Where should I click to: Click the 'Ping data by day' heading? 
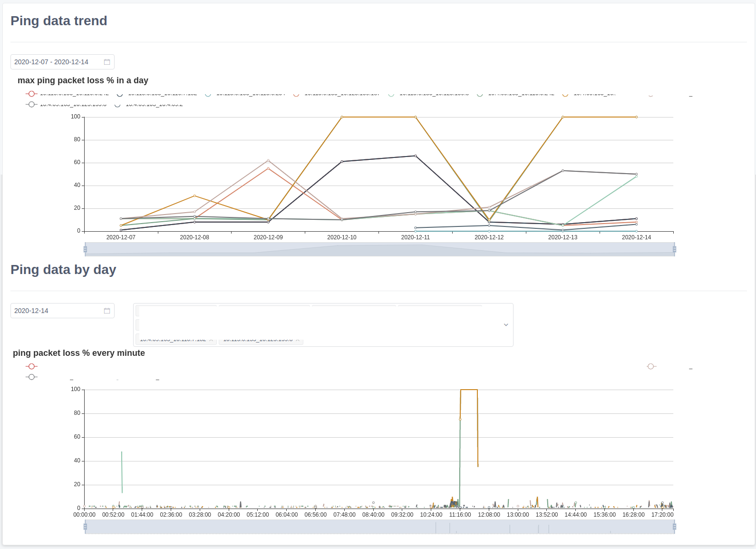coord(63,270)
